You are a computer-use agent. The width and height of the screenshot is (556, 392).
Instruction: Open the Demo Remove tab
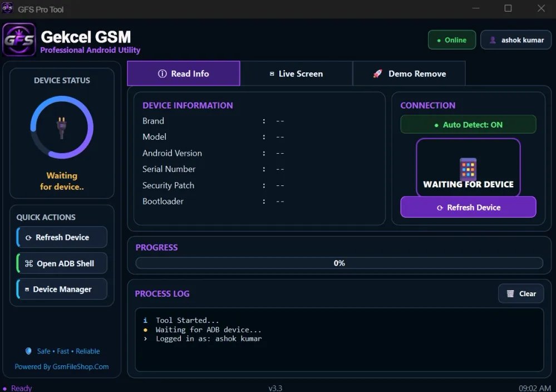point(409,73)
